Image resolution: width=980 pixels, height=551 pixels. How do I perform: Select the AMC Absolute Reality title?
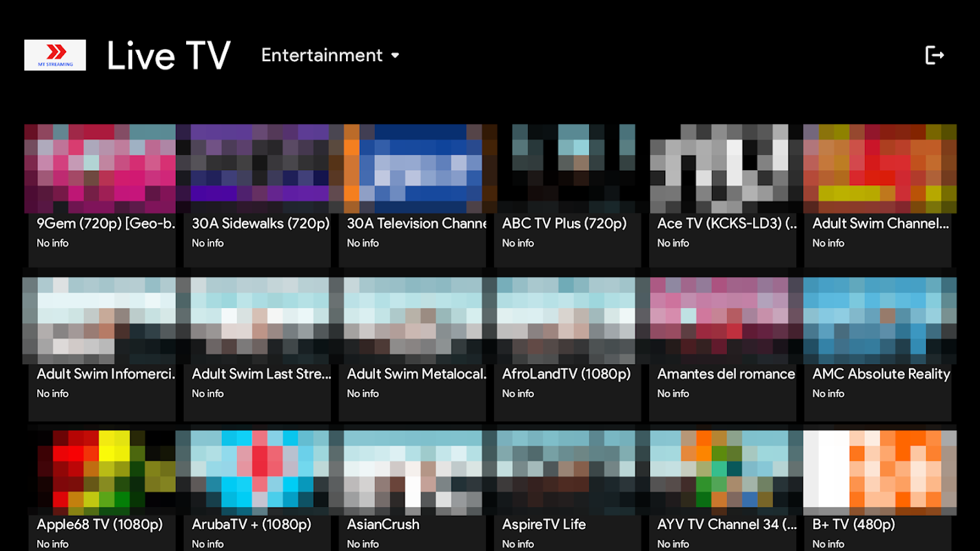pos(881,374)
